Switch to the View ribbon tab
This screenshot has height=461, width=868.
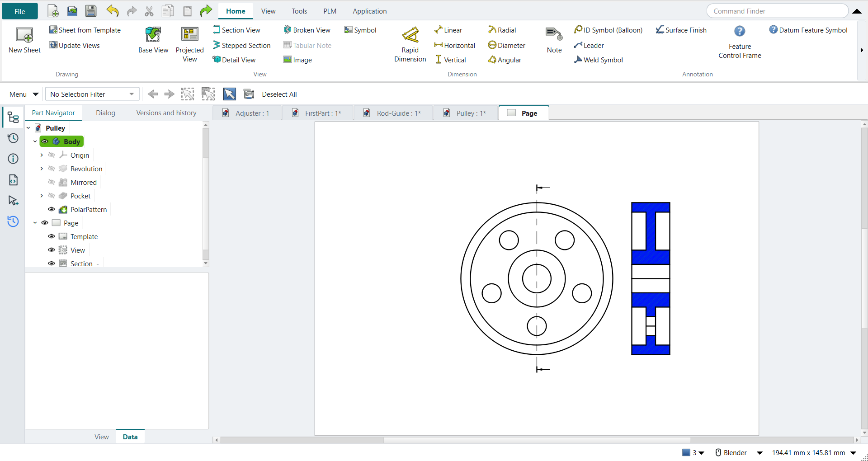268,11
